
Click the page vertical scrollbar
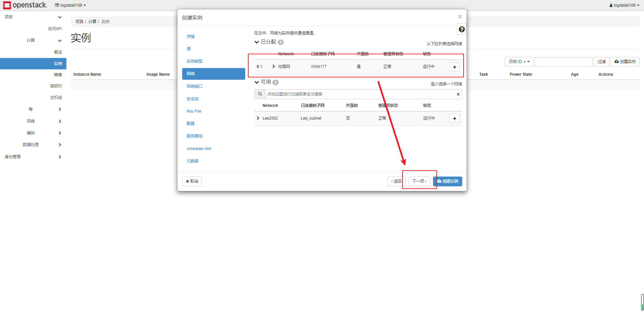pyautogui.click(x=642, y=302)
